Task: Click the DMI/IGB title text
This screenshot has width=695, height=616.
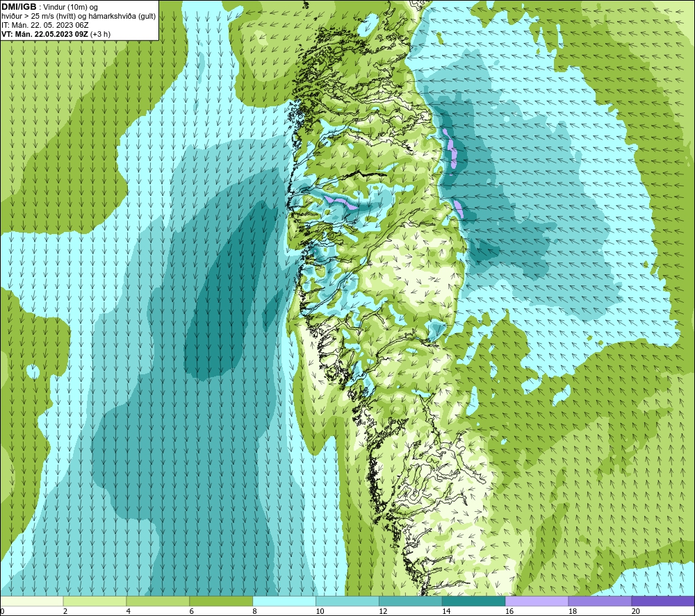Action: coord(19,7)
